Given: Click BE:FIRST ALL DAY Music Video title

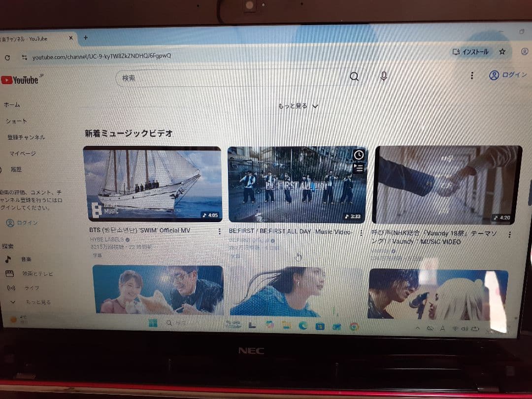Looking at the screenshot, I should click(x=290, y=232).
